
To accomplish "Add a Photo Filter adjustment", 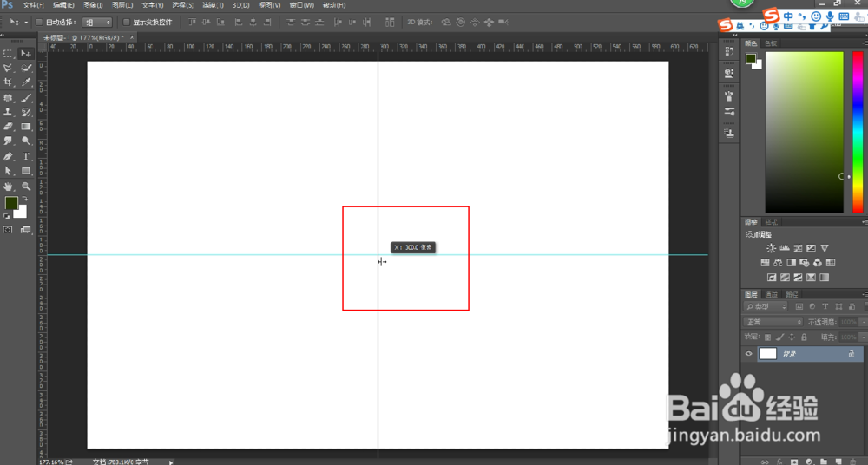I will click(x=805, y=263).
